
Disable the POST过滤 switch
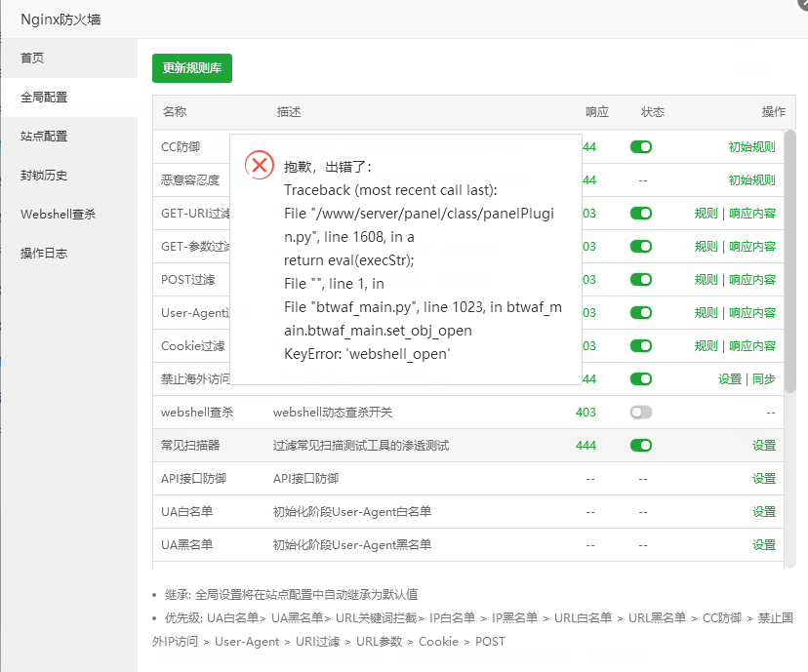pyautogui.click(x=641, y=280)
